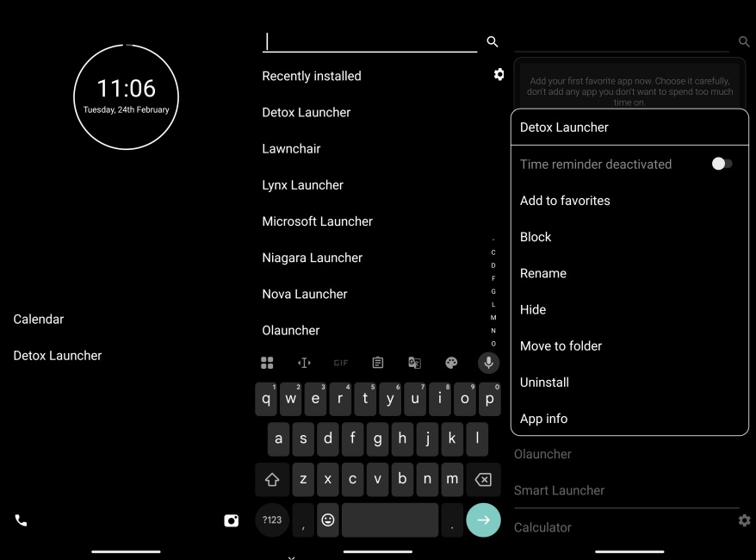Tap the send arrow key on the keyboard
This screenshot has width=756, height=560.
[483, 520]
